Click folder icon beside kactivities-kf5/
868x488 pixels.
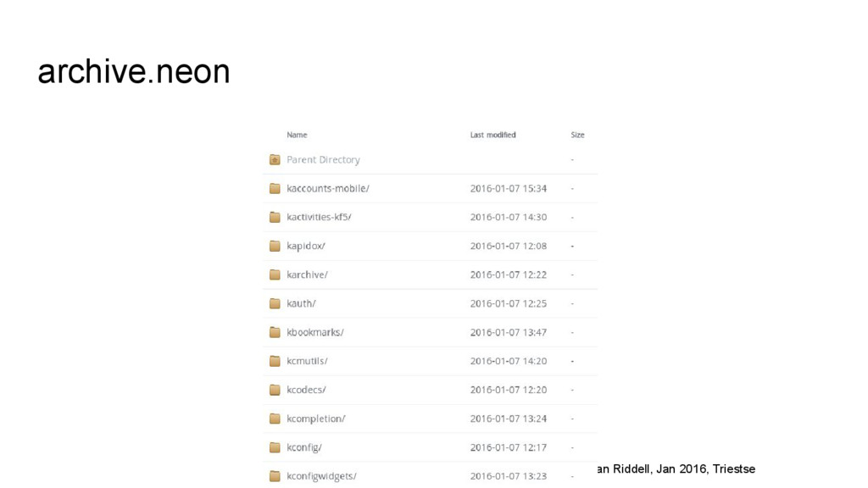click(275, 218)
